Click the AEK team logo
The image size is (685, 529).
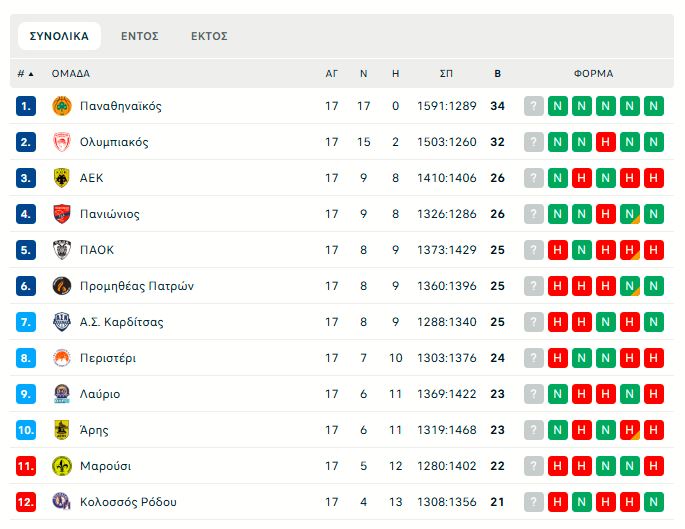[61, 178]
